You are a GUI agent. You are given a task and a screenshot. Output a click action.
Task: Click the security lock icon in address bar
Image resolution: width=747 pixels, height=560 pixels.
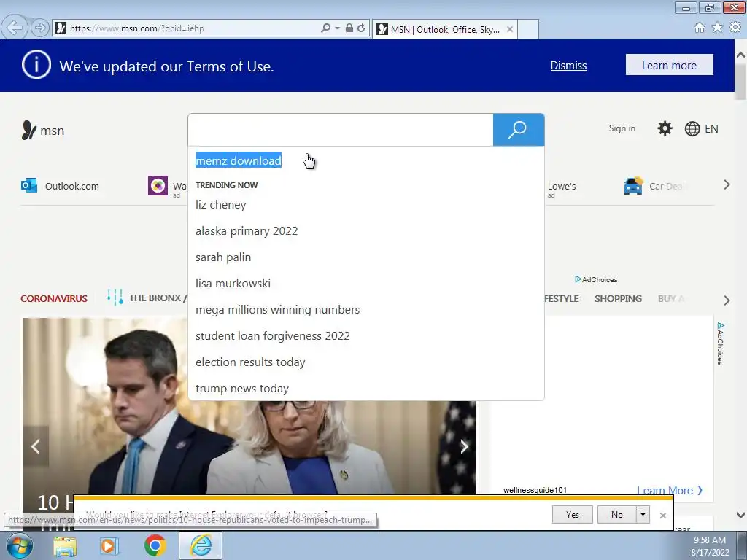pyautogui.click(x=349, y=28)
